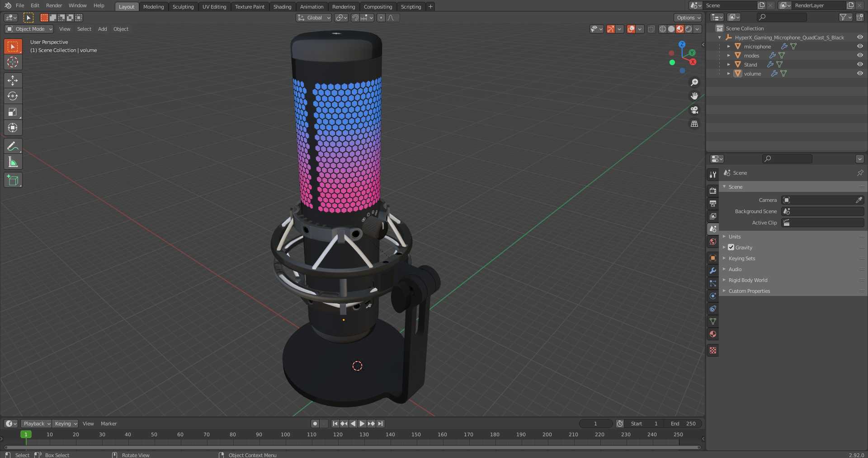Open the Options dropdown
The width and height of the screenshot is (868, 458).
tap(688, 18)
